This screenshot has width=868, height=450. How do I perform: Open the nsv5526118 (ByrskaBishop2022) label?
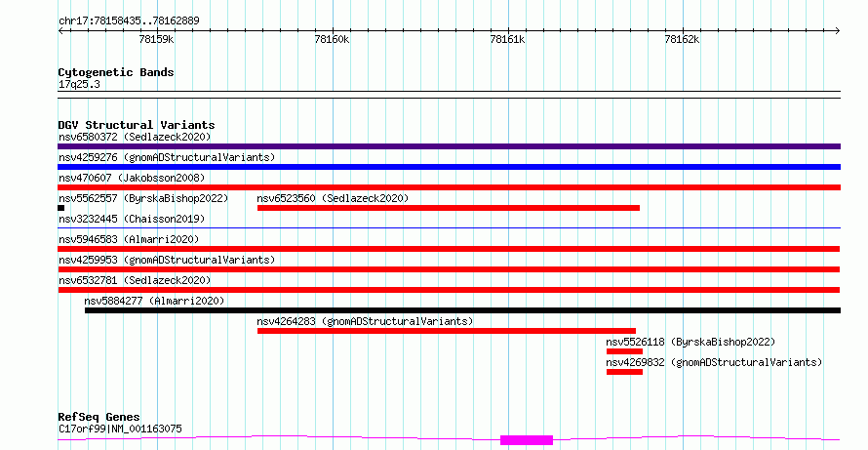[x=690, y=342]
